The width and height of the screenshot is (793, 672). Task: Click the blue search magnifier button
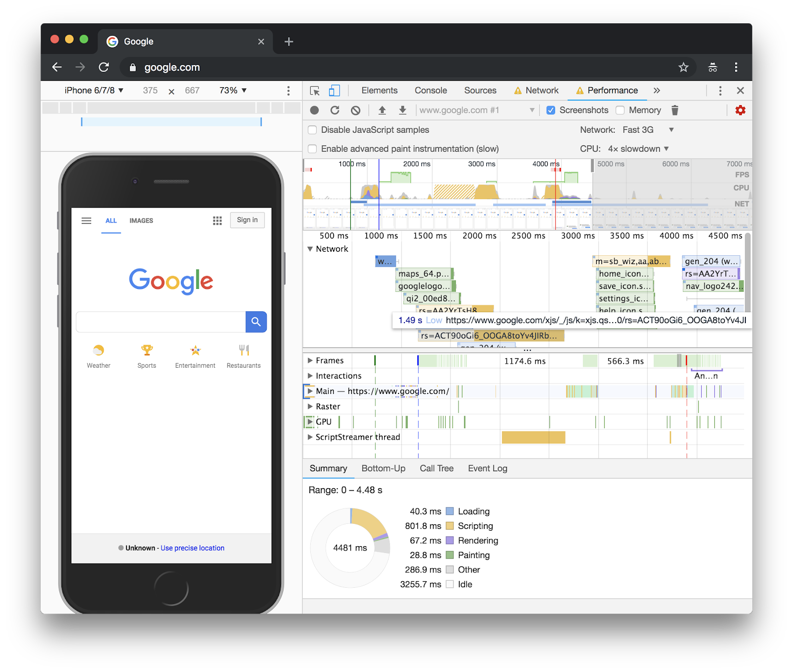tap(256, 322)
